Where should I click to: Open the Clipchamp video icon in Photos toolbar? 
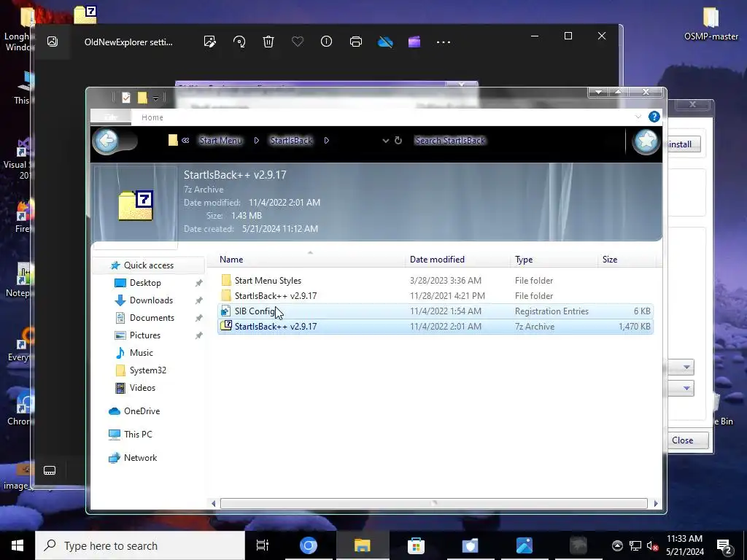pyautogui.click(x=414, y=42)
